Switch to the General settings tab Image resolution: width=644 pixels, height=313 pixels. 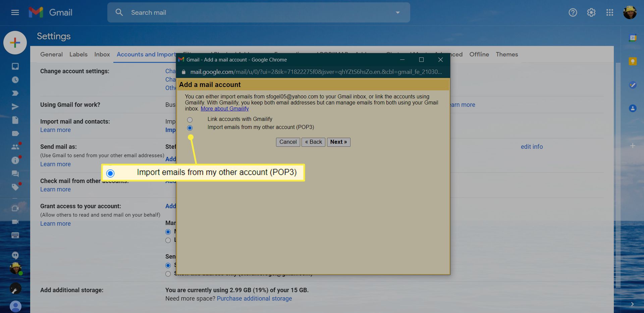(51, 54)
